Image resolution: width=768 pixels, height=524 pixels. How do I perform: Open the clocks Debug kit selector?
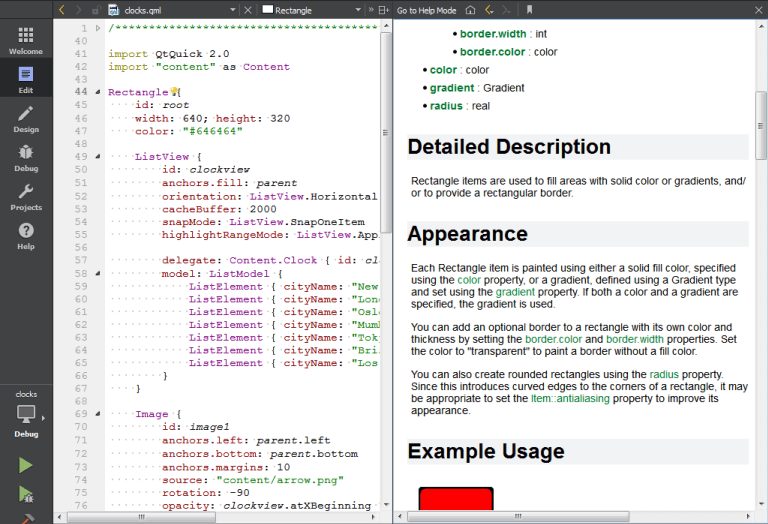pyautogui.click(x=25, y=415)
